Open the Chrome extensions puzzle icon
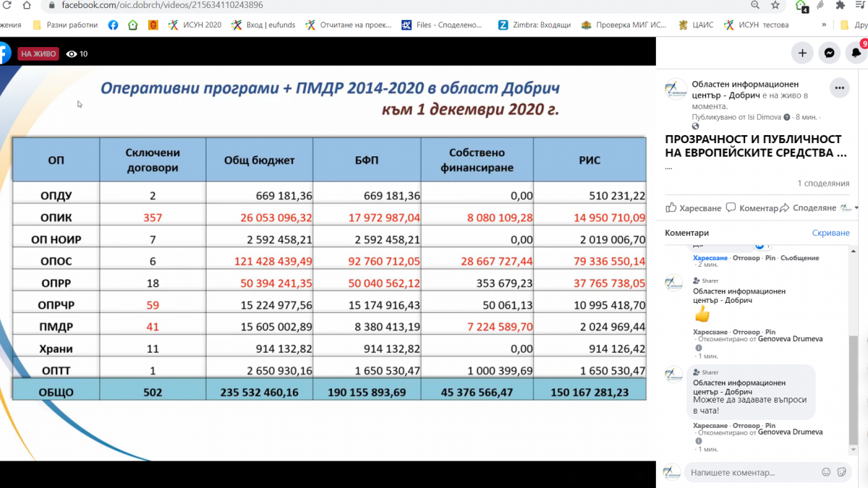Image resolution: width=868 pixels, height=488 pixels. click(x=840, y=5)
